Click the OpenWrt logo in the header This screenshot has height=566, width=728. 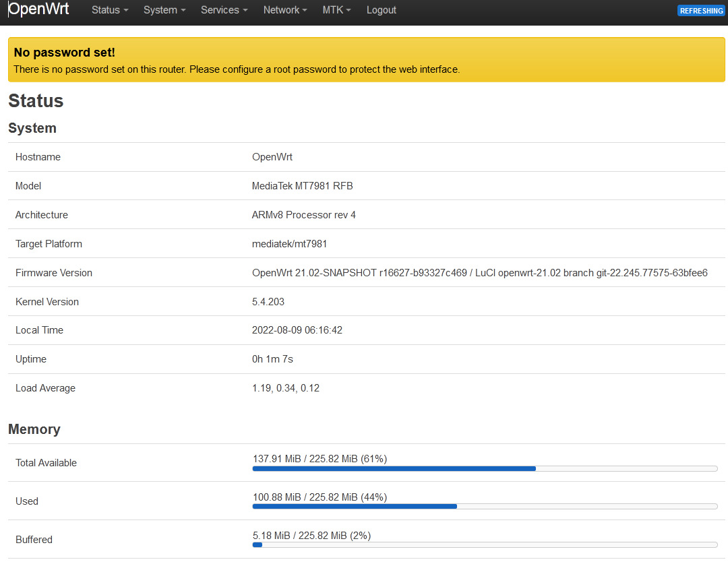point(38,9)
